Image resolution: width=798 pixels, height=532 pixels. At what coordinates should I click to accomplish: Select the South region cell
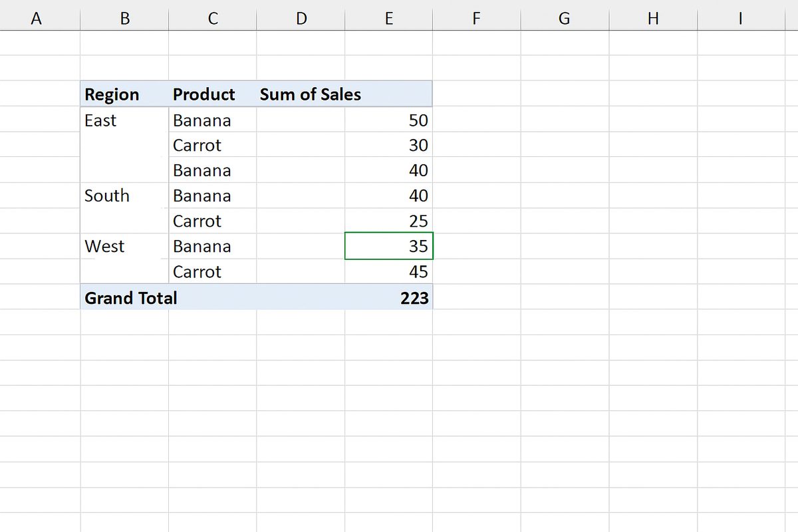(x=124, y=196)
